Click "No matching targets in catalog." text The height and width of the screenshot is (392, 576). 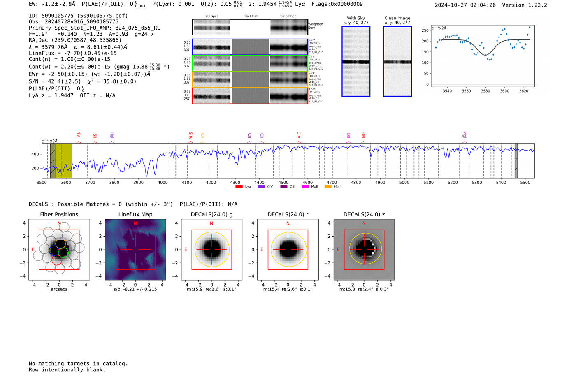[78, 364]
